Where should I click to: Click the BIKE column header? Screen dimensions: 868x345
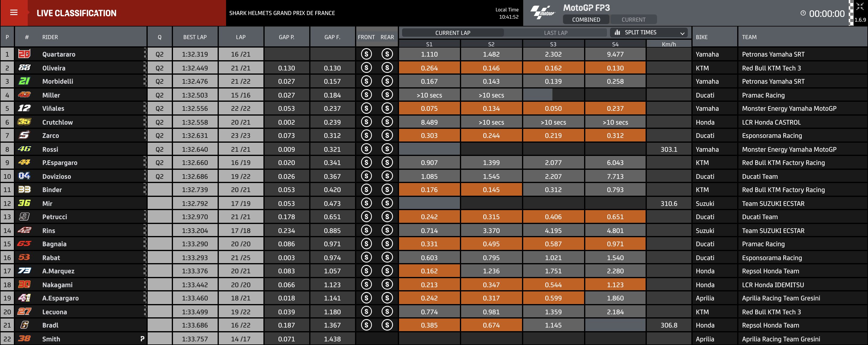[x=702, y=37]
